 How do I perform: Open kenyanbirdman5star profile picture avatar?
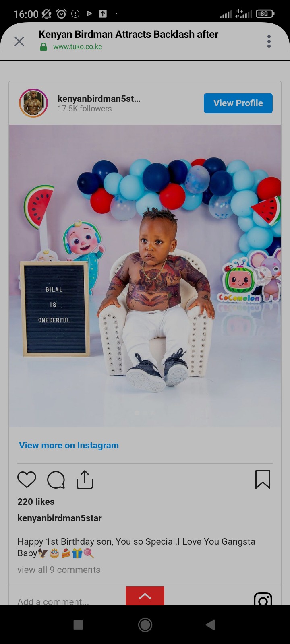[33, 103]
